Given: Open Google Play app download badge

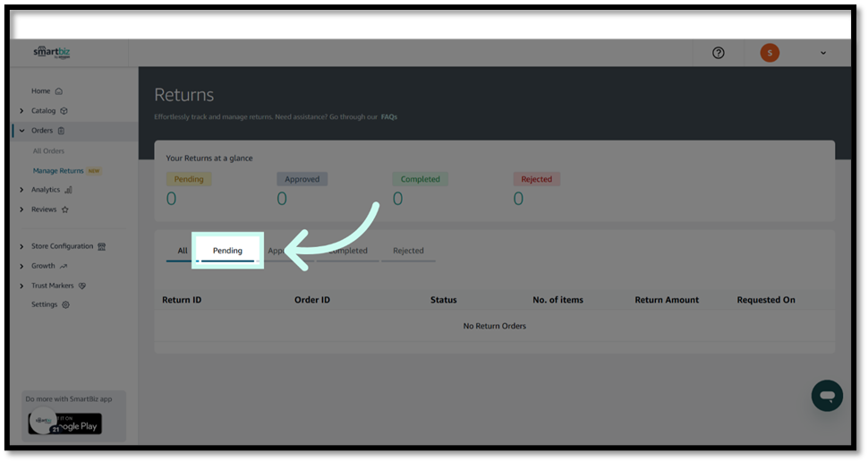Looking at the screenshot, I should coord(65,423).
